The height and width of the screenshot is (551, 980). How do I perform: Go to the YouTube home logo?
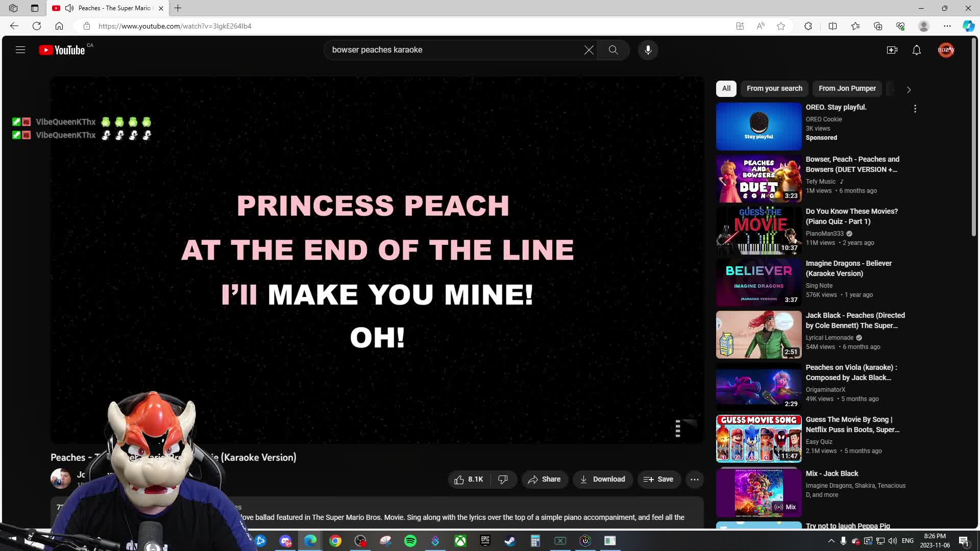[x=62, y=50]
